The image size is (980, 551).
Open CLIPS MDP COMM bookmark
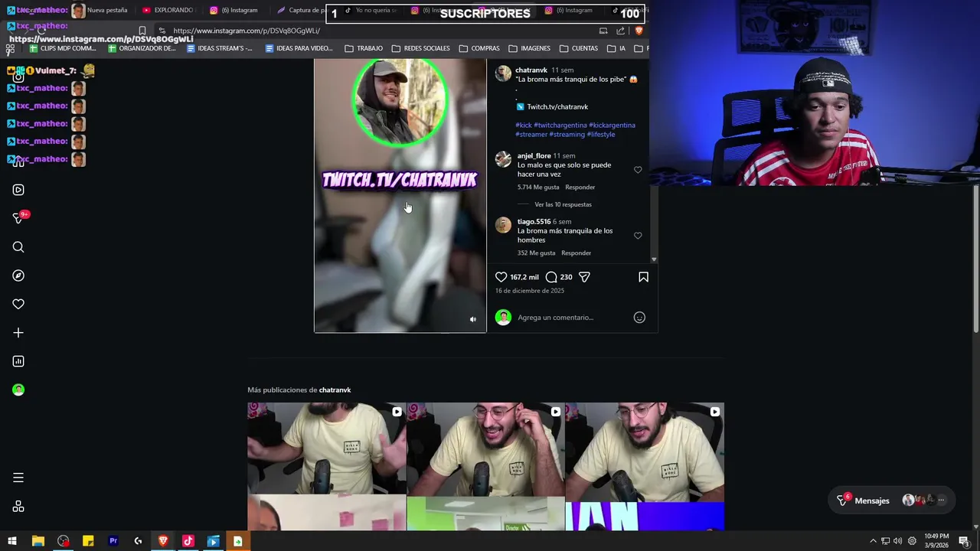[61, 48]
